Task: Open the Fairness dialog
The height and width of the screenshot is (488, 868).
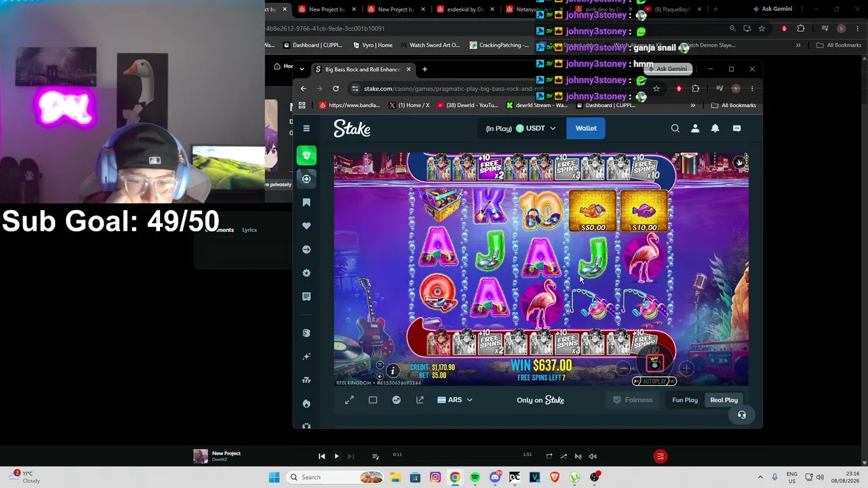Action: click(633, 400)
